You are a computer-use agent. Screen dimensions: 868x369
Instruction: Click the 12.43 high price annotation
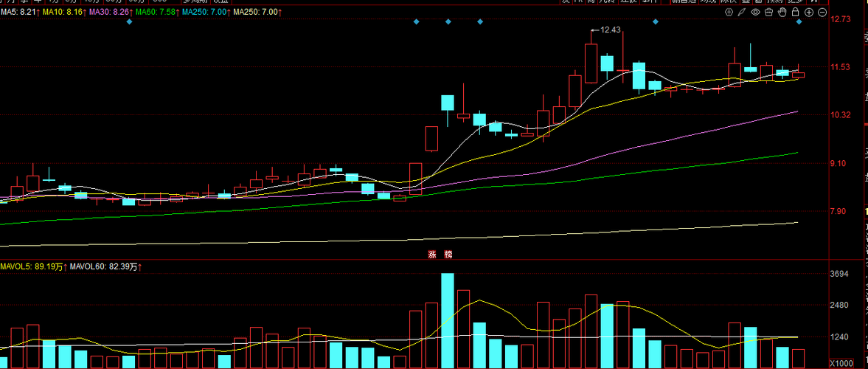pyautogui.click(x=610, y=30)
